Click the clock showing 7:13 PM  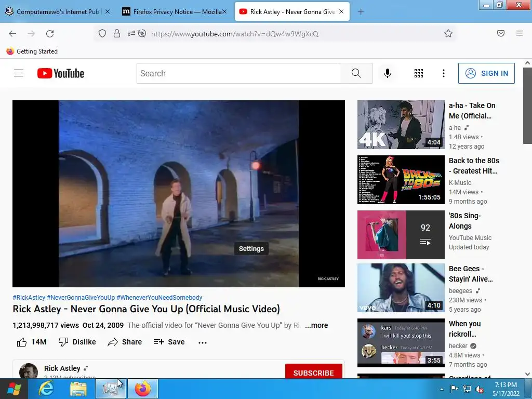coord(506,385)
